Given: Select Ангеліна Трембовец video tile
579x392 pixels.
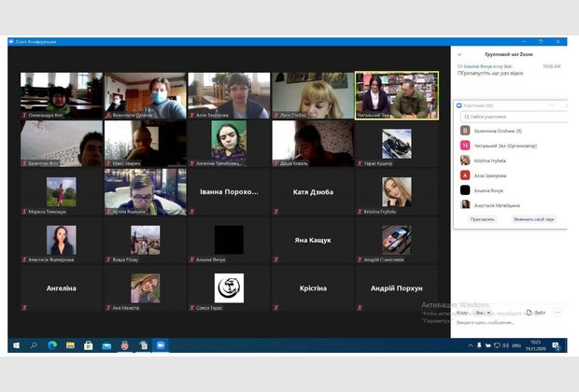Looking at the screenshot, I should click(x=229, y=144).
